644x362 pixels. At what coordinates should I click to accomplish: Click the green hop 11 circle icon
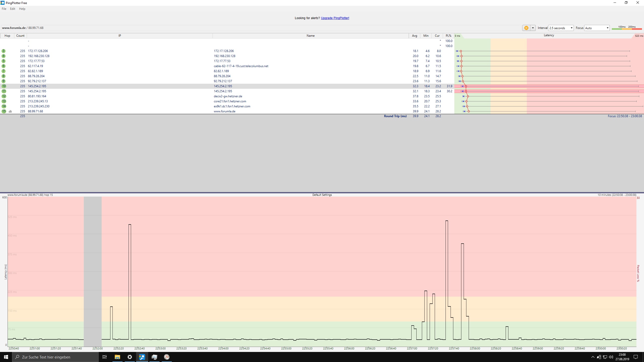click(x=4, y=91)
